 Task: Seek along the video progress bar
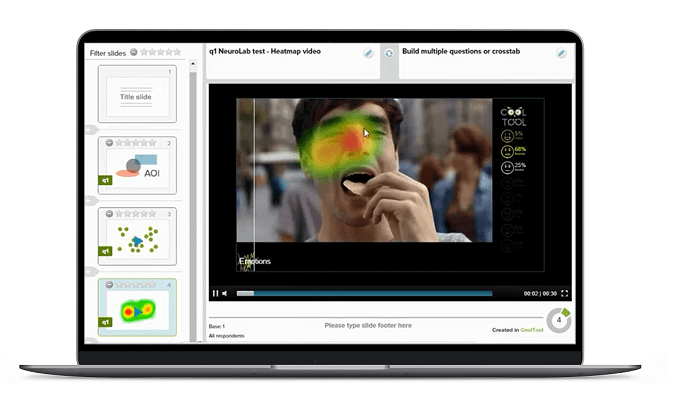(365, 293)
